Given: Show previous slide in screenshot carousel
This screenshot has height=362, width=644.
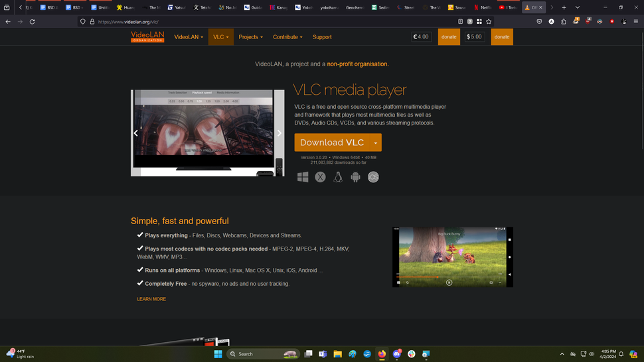Looking at the screenshot, I should pos(136,133).
